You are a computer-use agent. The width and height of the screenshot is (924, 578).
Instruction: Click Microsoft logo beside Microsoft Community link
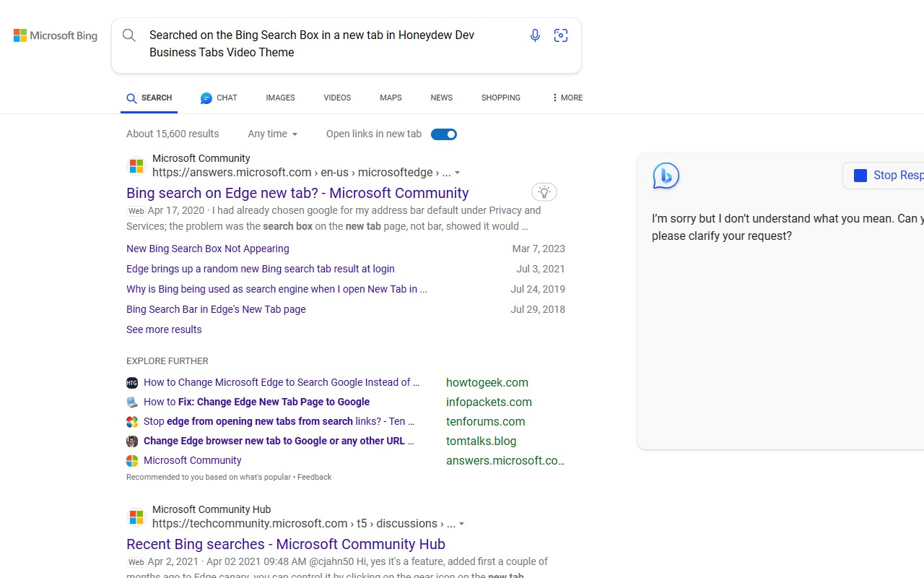[x=132, y=461]
